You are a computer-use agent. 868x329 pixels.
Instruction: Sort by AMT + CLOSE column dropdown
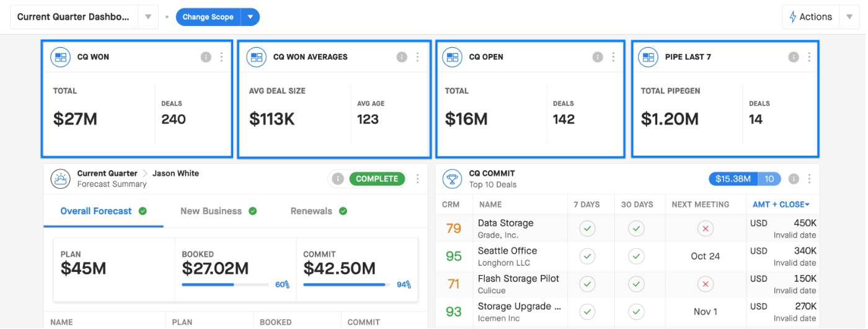click(781, 204)
